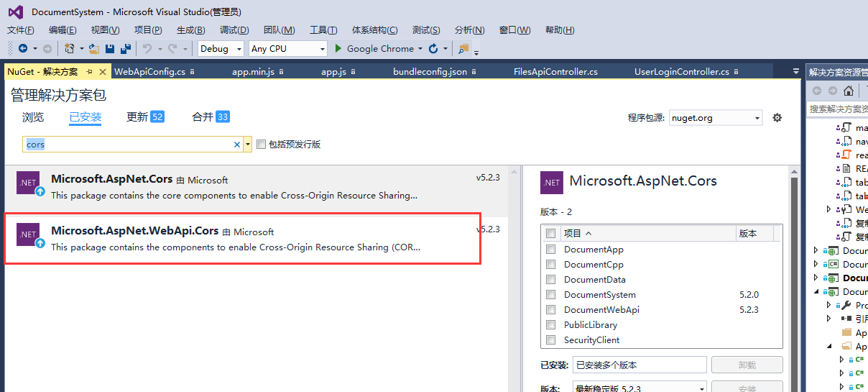Viewport: 868px width, 392px height.
Task: Click .NET icon of Microsoft.AspNet.Cors in list
Action: coord(29,183)
